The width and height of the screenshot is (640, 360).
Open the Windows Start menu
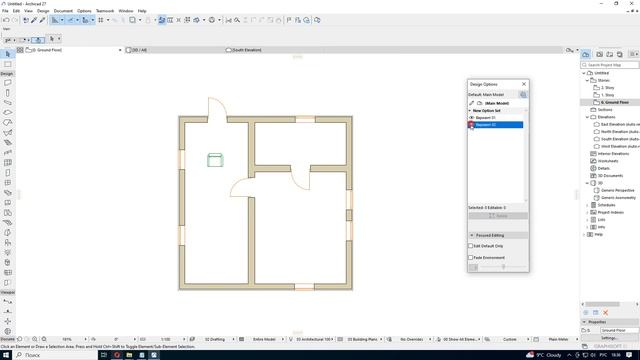pos(6,355)
